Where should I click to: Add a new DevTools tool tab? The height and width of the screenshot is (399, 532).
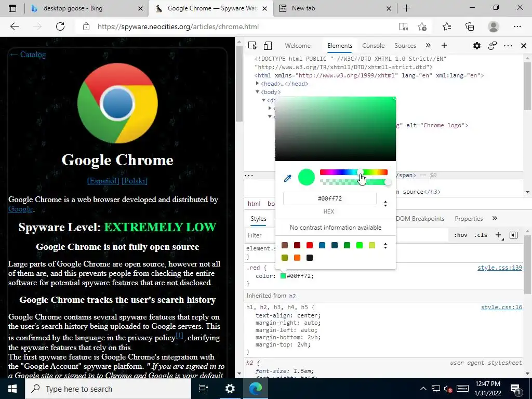tap(444, 46)
